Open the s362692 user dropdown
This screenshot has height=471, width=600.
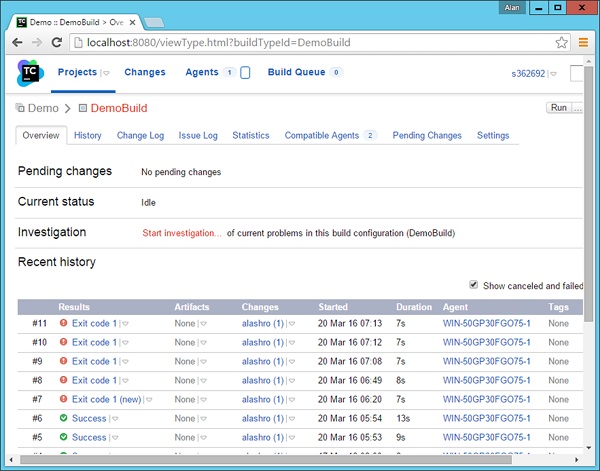pos(553,74)
